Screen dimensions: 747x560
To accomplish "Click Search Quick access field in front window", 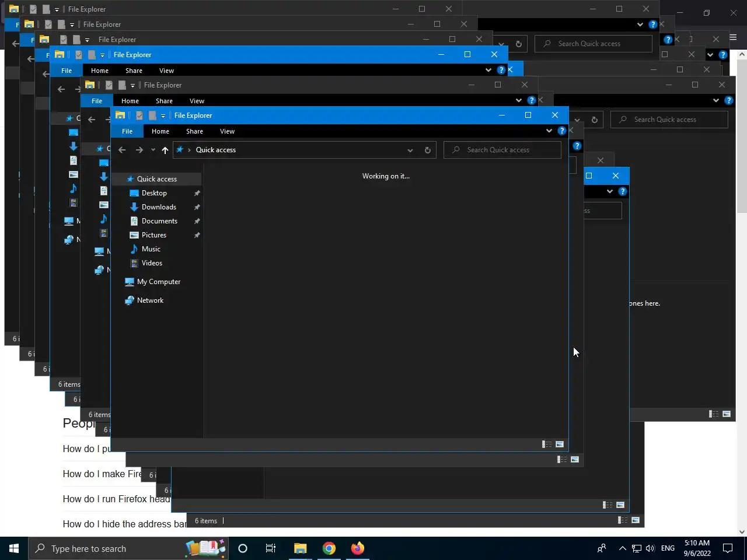I will (502, 150).
